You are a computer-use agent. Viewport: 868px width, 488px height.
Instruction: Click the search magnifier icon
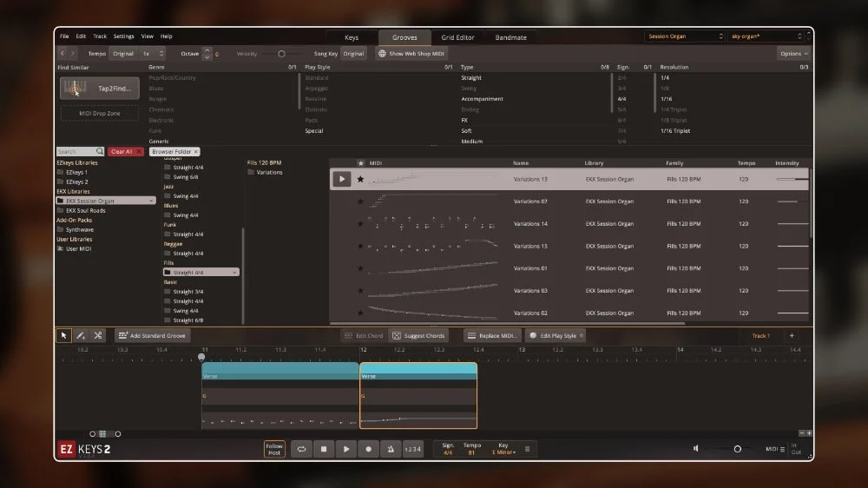(100, 151)
